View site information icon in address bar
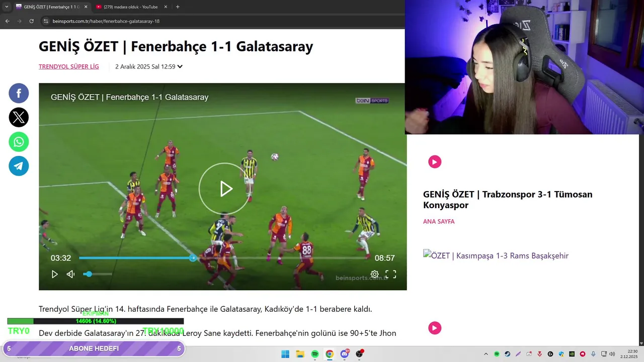644x362 pixels. (x=46, y=21)
